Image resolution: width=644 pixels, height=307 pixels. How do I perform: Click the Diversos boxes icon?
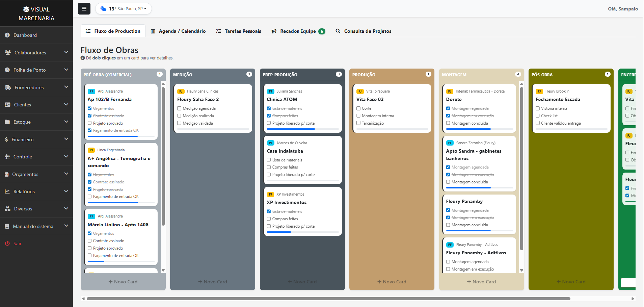[8, 209]
